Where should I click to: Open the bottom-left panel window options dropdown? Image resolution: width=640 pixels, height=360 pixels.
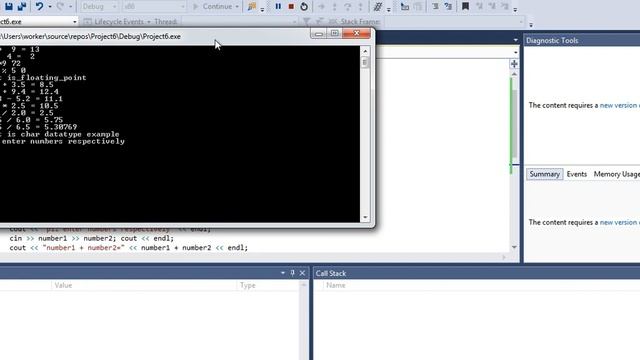coord(283,273)
